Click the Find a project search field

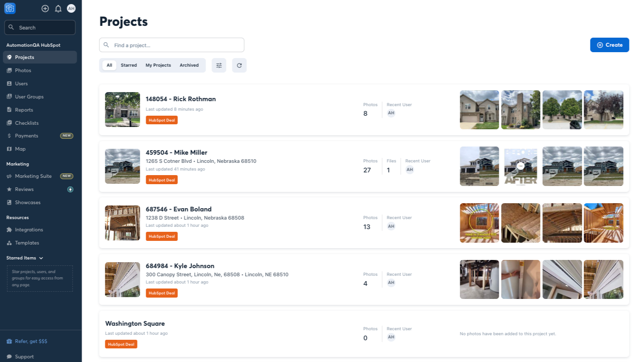point(172,45)
